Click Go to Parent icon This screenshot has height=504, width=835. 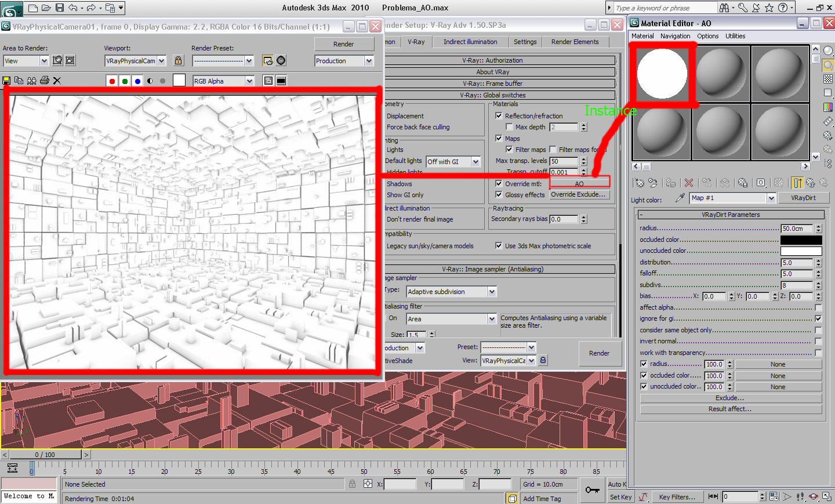(811, 183)
